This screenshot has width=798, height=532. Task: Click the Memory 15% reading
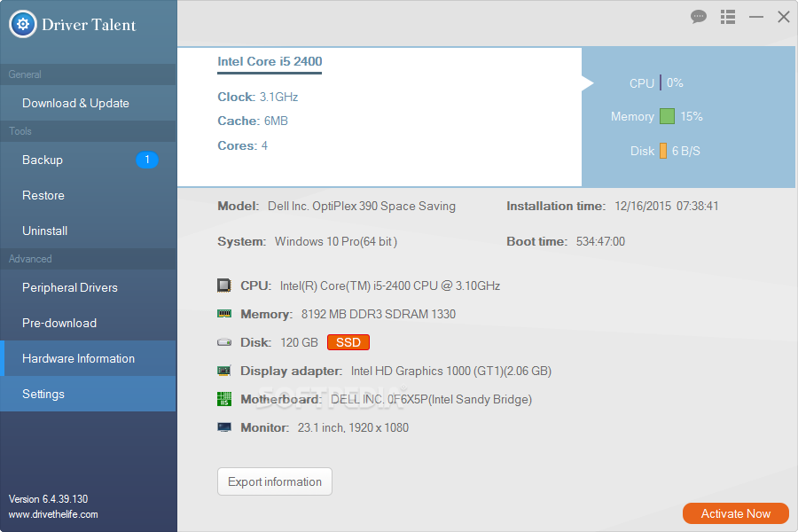tap(691, 116)
